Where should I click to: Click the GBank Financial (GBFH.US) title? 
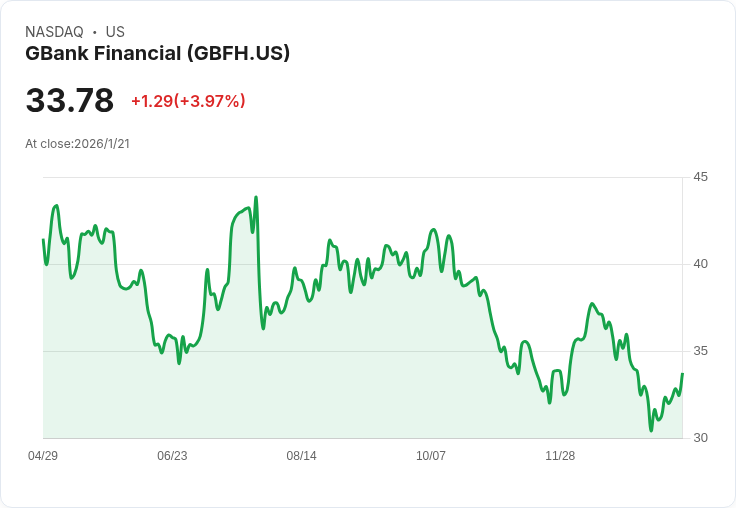click(x=157, y=53)
